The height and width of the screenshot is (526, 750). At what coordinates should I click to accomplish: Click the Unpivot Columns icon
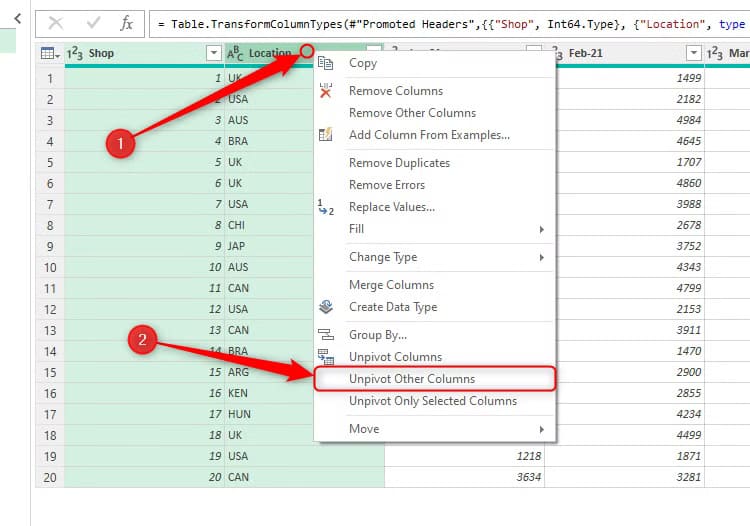tap(326, 357)
